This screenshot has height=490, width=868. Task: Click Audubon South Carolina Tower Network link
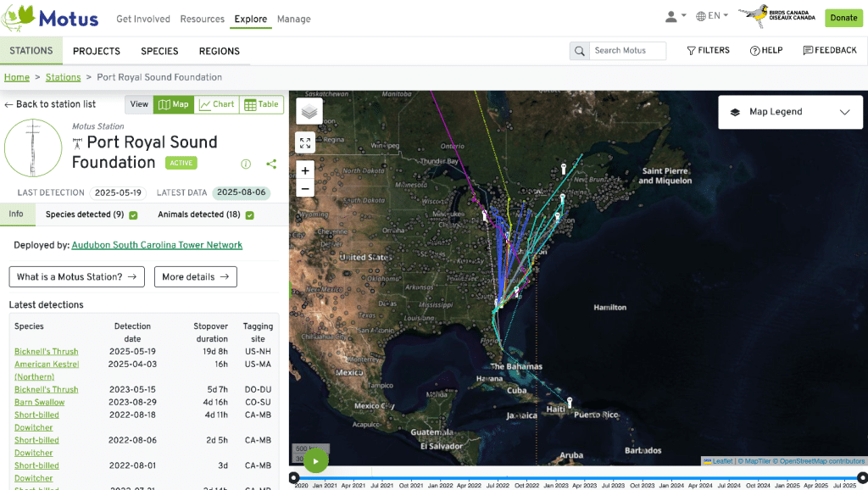click(x=157, y=245)
